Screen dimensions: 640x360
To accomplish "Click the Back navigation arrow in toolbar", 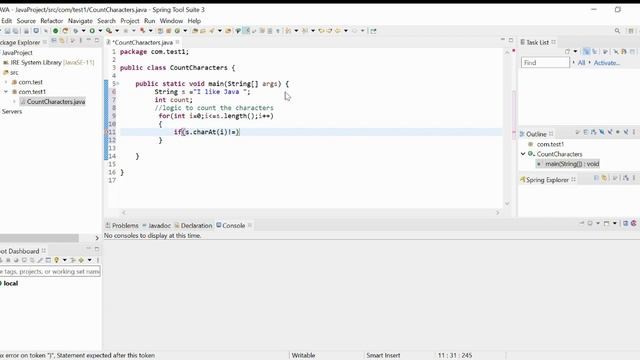I will [x=338, y=31].
